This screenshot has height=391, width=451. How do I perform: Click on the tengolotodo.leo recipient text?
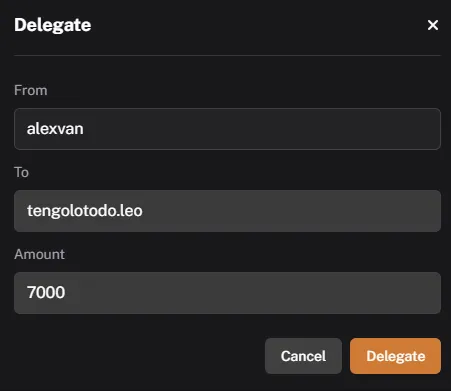point(85,211)
